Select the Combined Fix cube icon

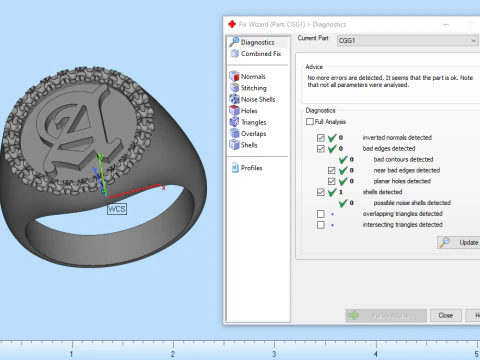pyautogui.click(x=235, y=53)
